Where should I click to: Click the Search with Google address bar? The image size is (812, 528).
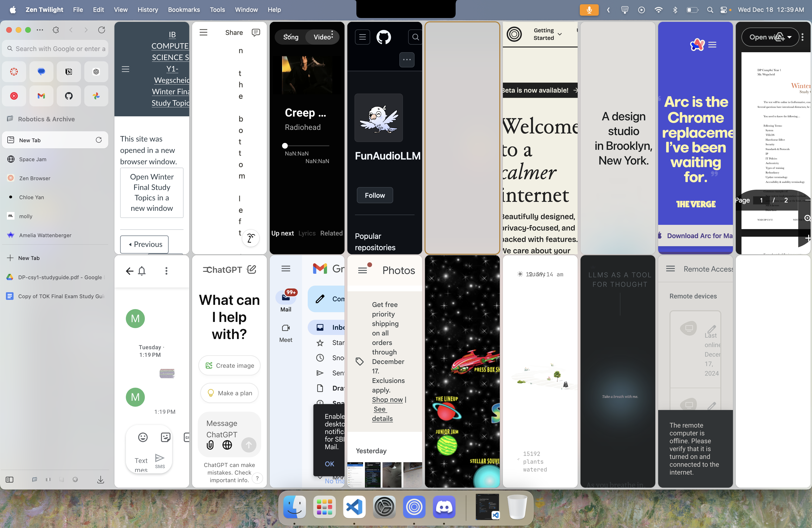click(x=55, y=49)
